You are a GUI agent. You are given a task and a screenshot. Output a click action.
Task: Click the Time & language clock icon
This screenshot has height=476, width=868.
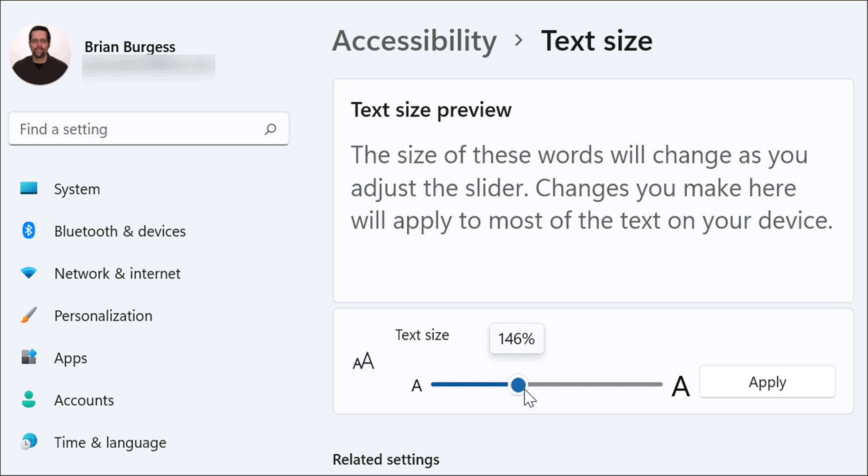pyautogui.click(x=28, y=442)
